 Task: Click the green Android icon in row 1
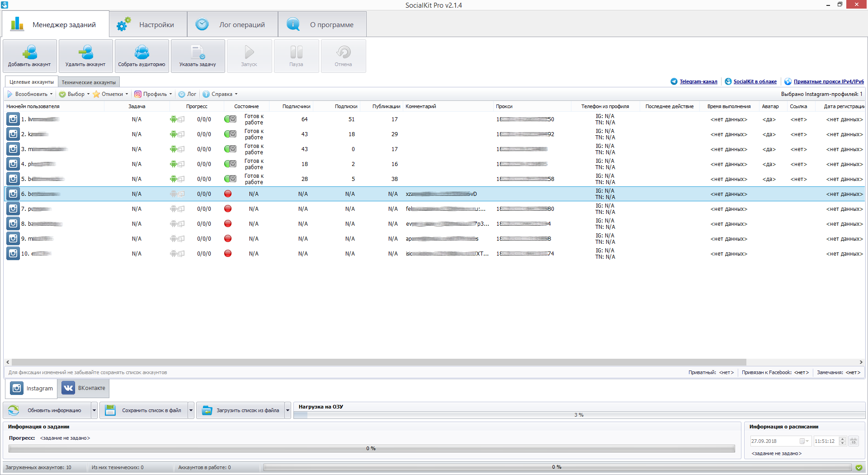click(x=174, y=119)
